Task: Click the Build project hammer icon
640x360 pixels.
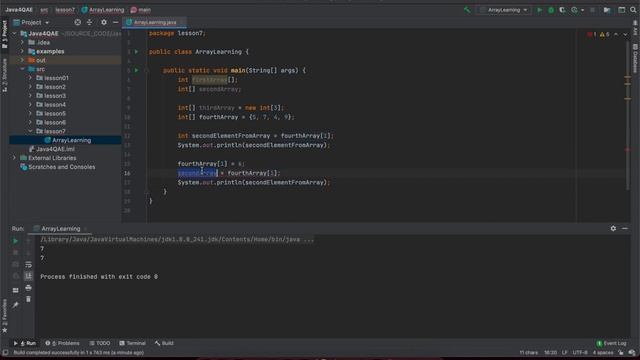Action: [x=467, y=10]
